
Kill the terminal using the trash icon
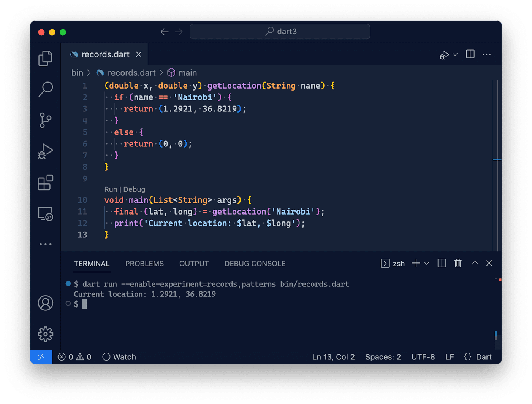point(458,263)
